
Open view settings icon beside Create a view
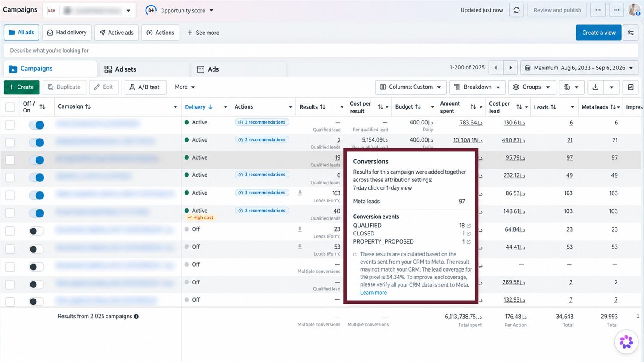[x=631, y=33]
